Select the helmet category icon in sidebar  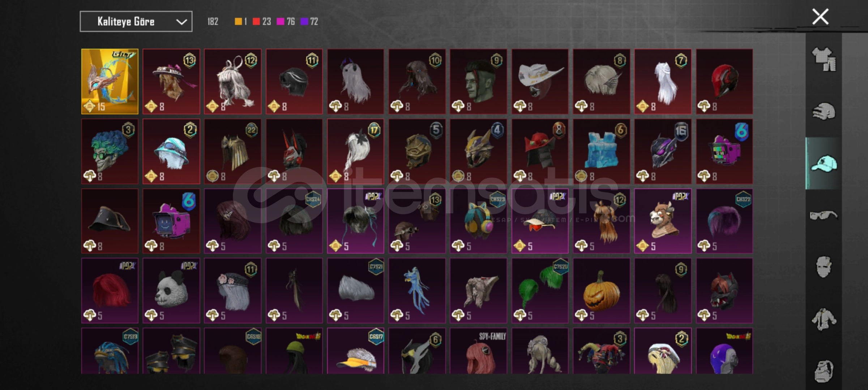[824, 112]
